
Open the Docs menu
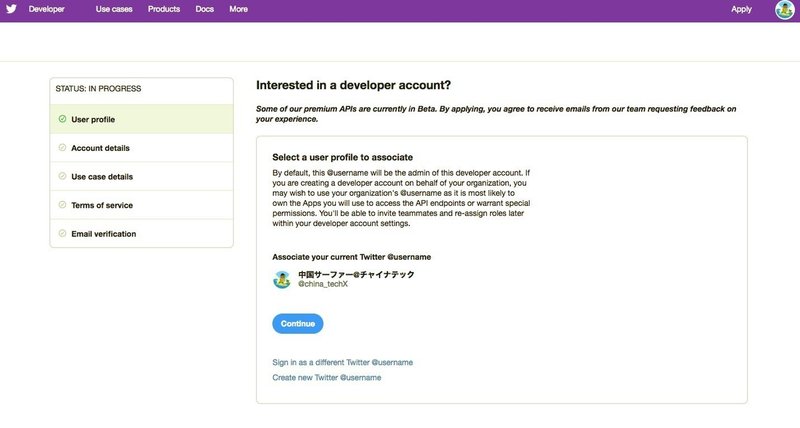[205, 9]
